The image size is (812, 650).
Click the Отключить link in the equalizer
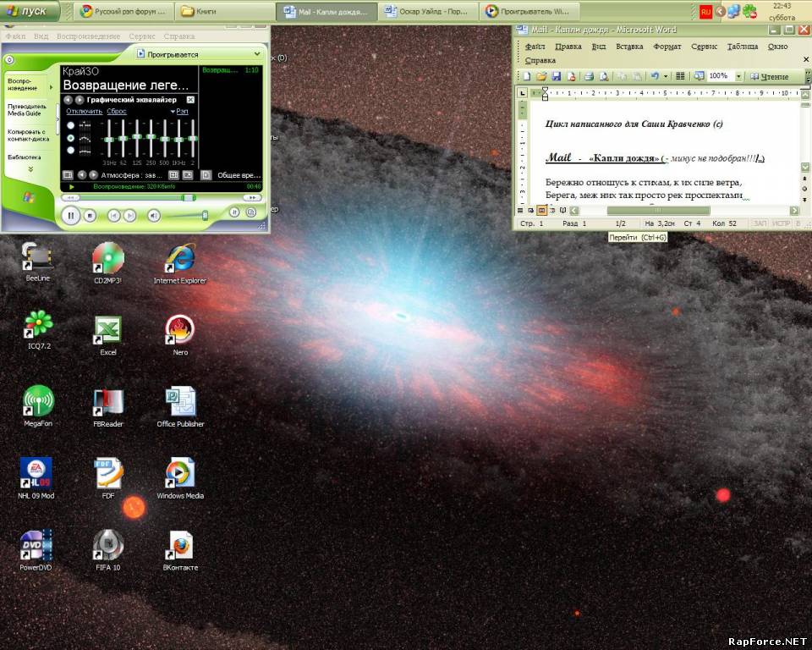coord(84,112)
